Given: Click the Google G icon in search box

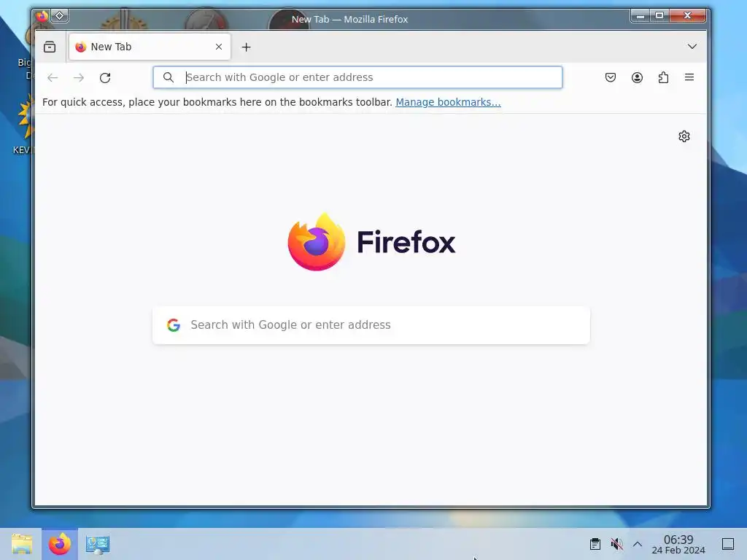Looking at the screenshot, I should [174, 324].
